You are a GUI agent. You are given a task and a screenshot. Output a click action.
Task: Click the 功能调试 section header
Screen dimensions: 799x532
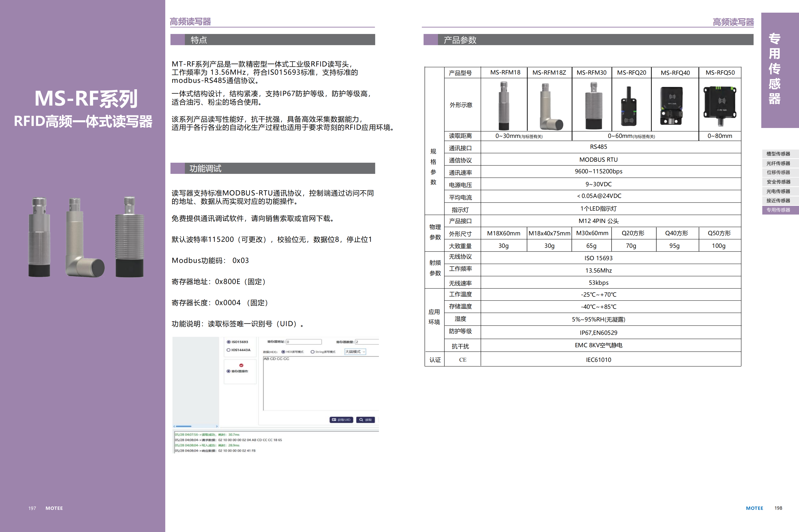point(272,168)
